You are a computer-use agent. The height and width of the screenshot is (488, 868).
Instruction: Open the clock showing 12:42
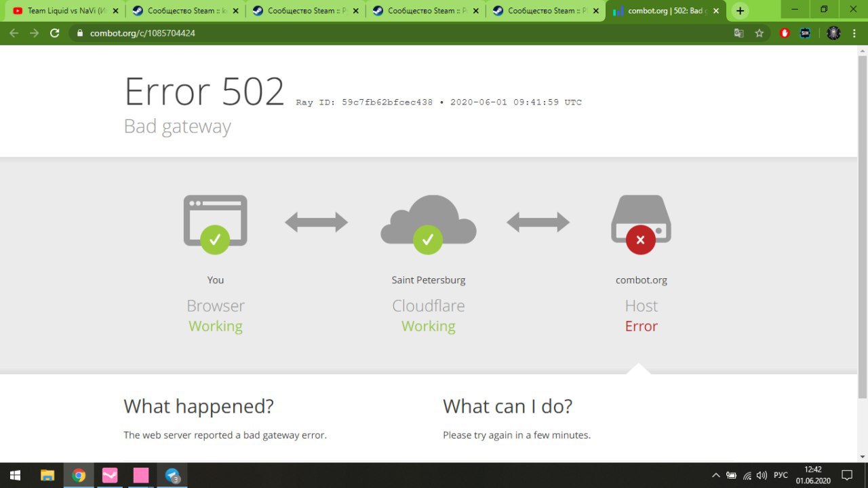[x=813, y=475]
